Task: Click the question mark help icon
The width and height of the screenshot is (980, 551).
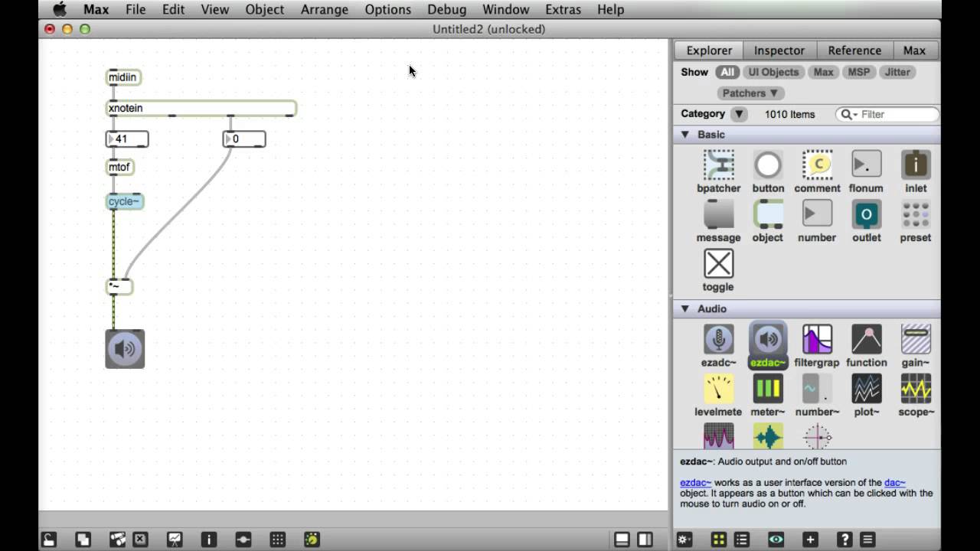Action: (x=844, y=540)
